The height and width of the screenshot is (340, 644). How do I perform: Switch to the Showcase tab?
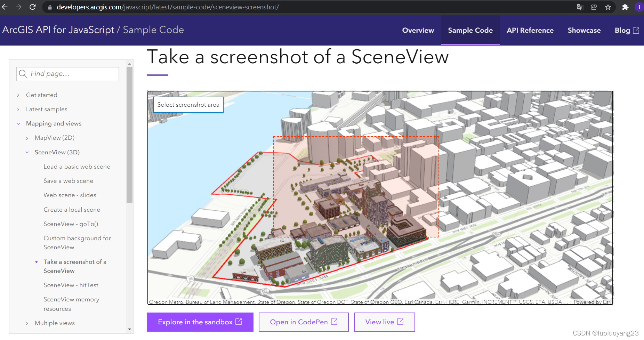(584, 31)
